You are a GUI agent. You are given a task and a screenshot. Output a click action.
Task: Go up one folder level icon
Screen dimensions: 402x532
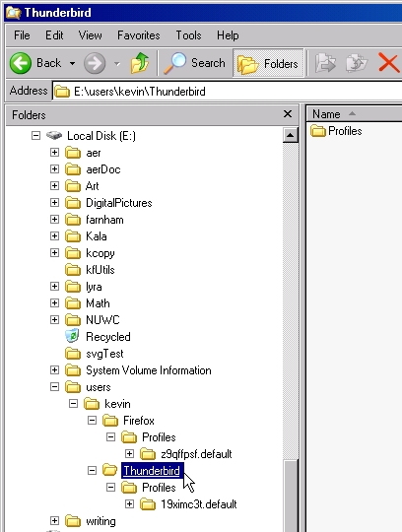tap(140, 63)
